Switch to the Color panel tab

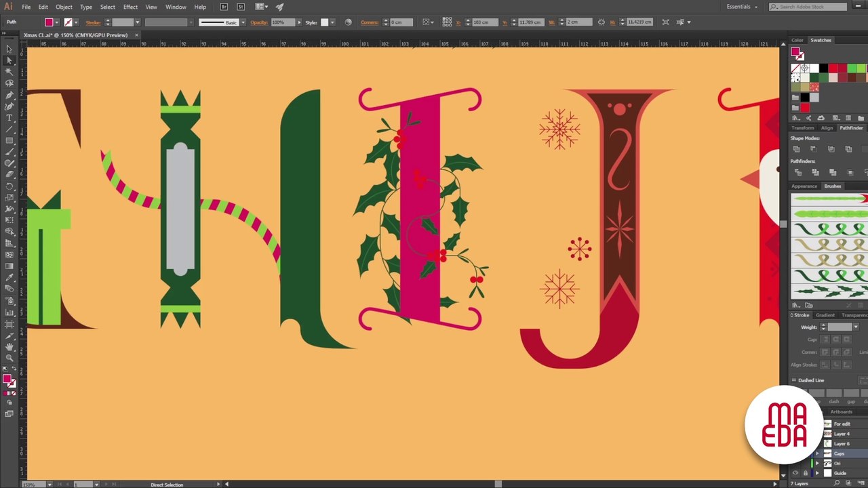tap(797, 40)
